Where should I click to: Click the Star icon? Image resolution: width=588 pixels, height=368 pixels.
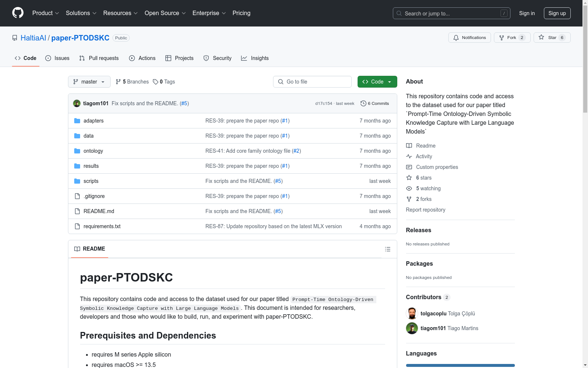(541, 37)
